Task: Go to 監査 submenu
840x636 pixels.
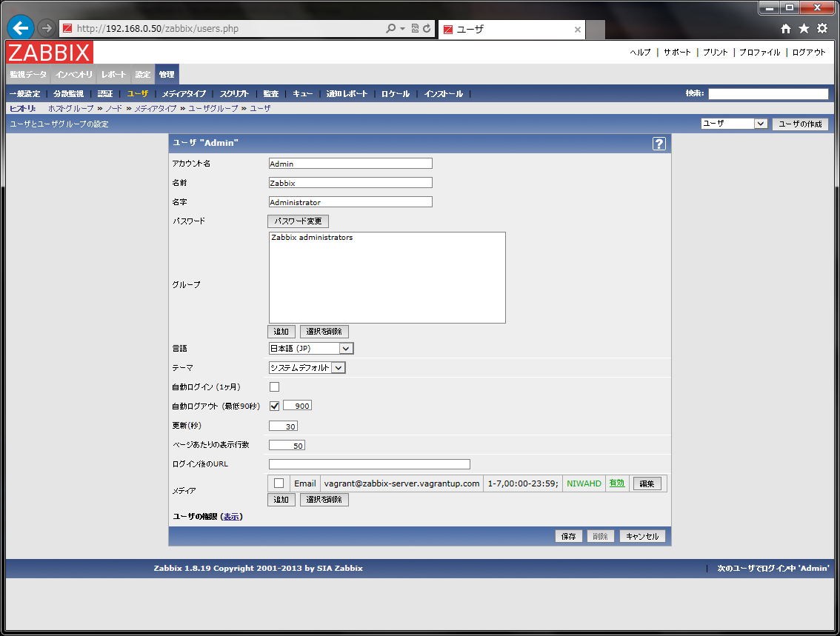Action: point(270,94)
